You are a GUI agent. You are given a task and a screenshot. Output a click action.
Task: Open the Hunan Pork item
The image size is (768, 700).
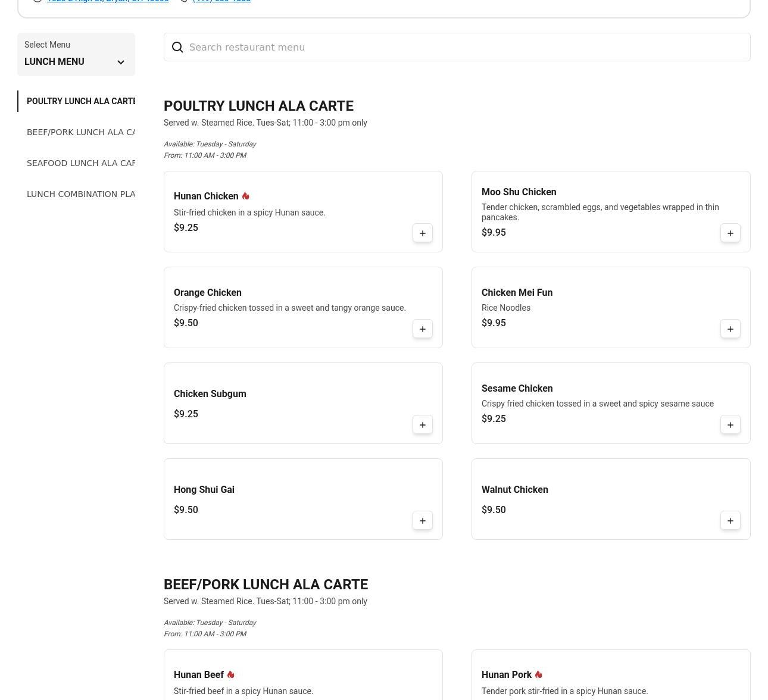coord(507,675)
